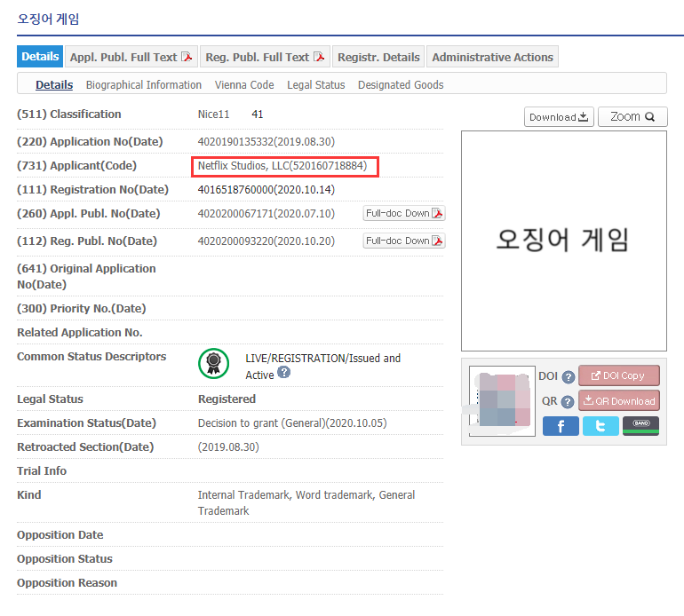Click the retroacted section date (2019.08.30)

point(228,446)
